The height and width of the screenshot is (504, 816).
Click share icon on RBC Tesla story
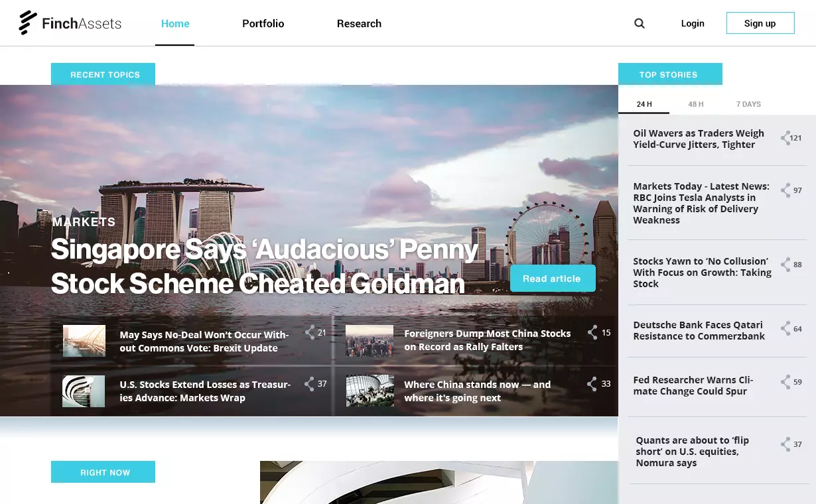coord(785,190)
